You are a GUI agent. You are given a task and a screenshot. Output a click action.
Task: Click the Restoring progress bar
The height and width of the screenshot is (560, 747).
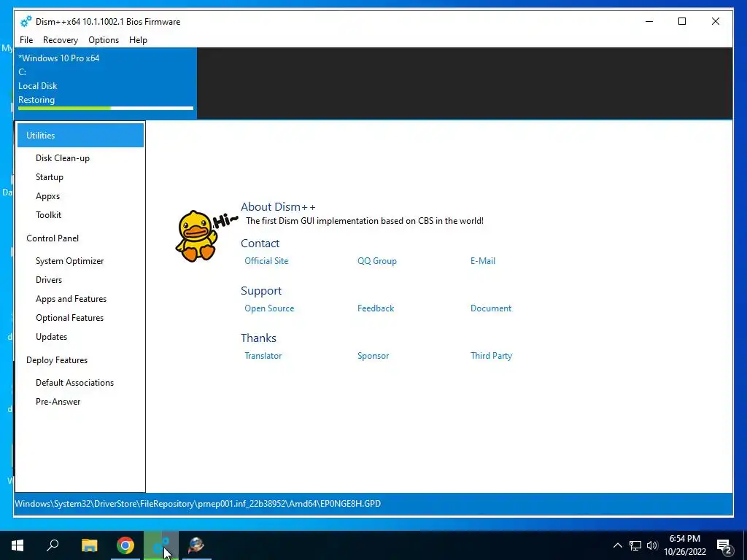pyautogui.click(x=106, y=108)
